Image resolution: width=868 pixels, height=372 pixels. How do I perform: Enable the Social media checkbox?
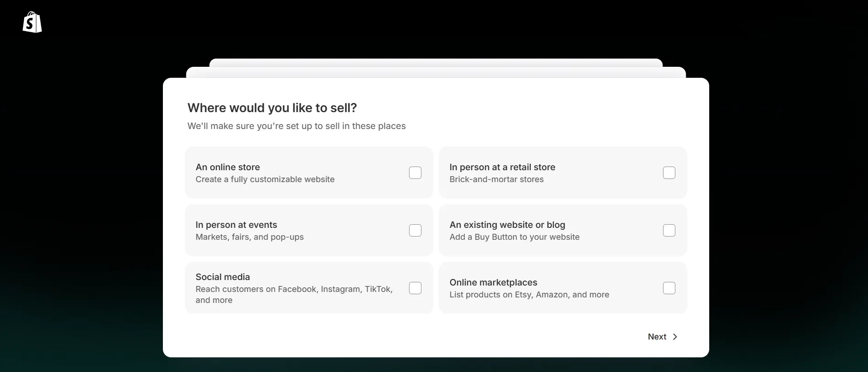415,288
